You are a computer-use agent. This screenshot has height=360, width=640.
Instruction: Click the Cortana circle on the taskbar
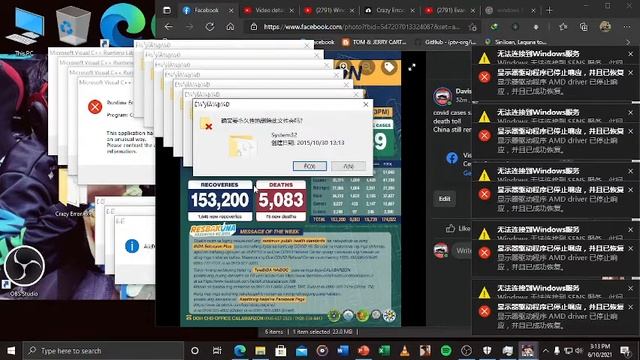195,351
